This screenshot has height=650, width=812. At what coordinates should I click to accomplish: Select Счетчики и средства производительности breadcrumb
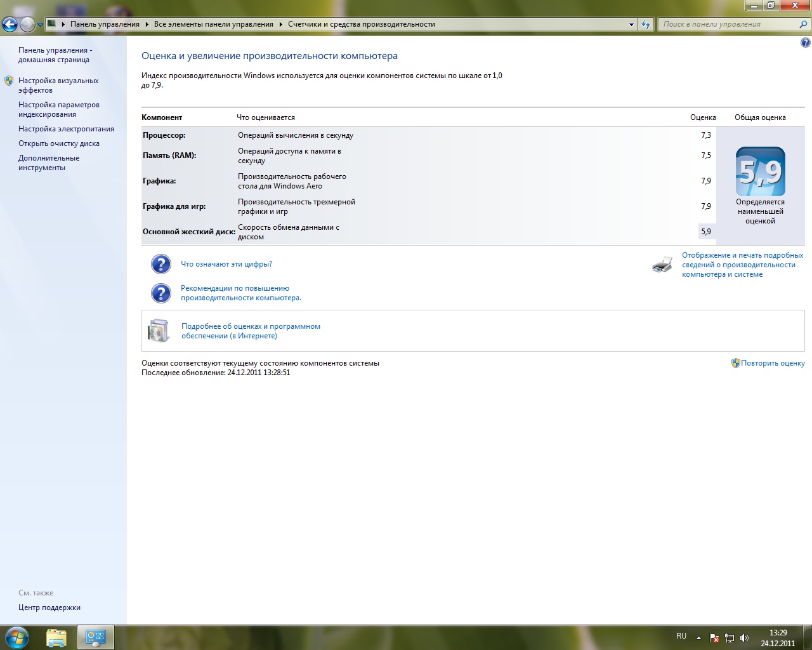(x=362, y=24)
